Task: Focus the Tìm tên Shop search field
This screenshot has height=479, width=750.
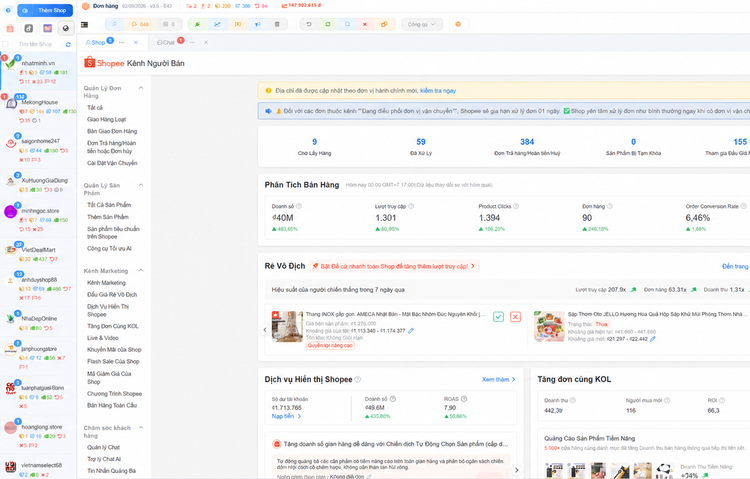Action: 35,44
